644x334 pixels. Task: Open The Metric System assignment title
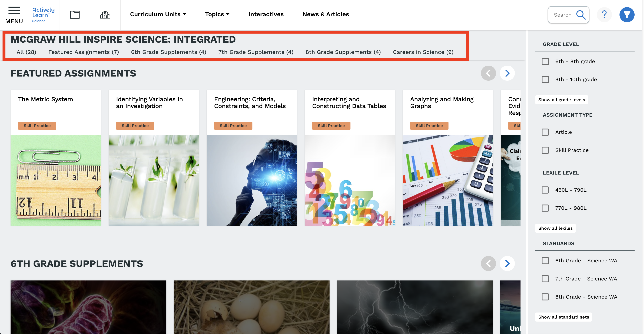click(45, 99)
